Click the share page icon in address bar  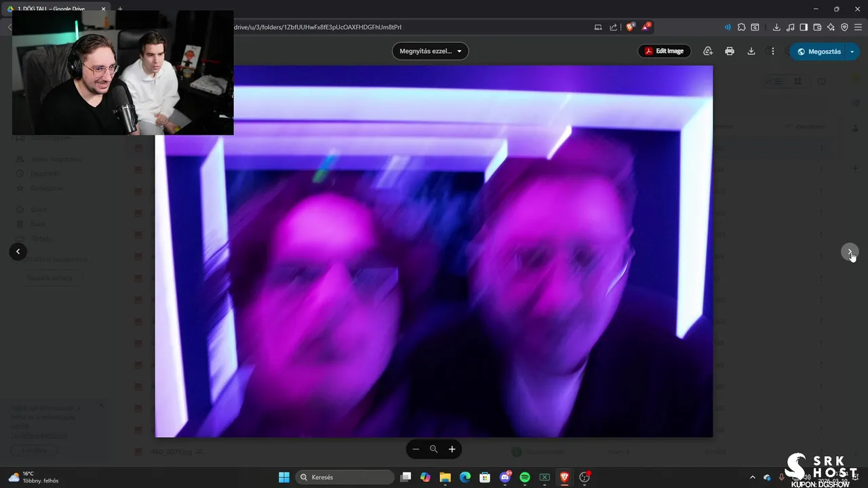point(614,27)
